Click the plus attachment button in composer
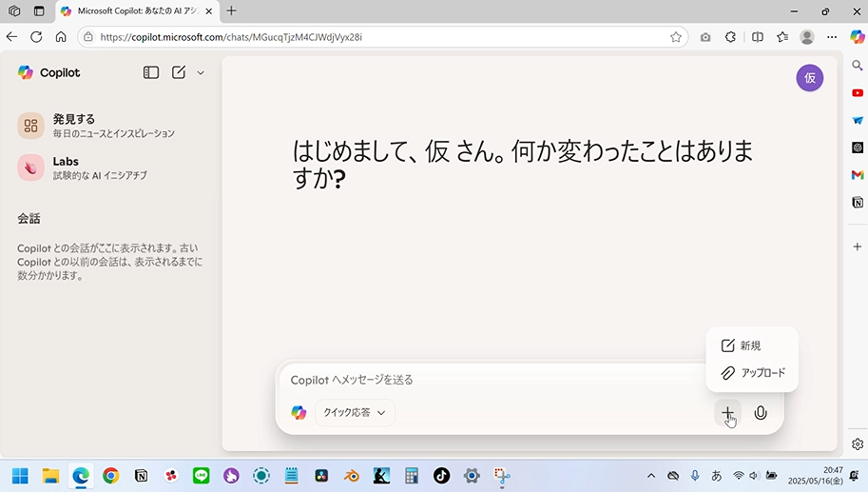868x492 pixels. pos(727,413)
